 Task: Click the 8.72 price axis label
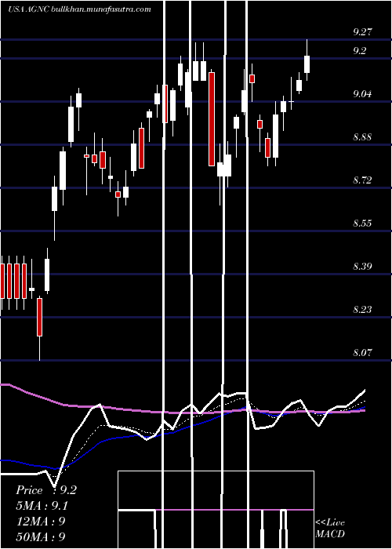pos(362,180)
